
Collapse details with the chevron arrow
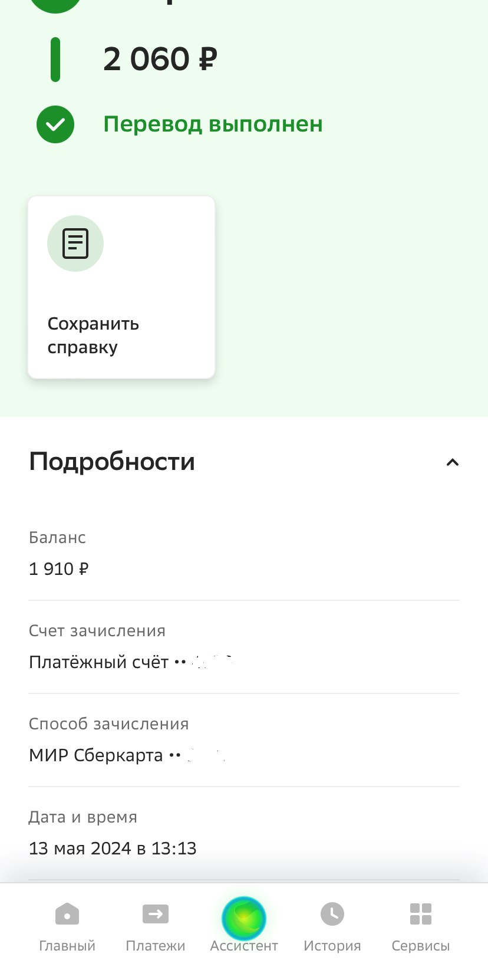[x=452, y=462]
